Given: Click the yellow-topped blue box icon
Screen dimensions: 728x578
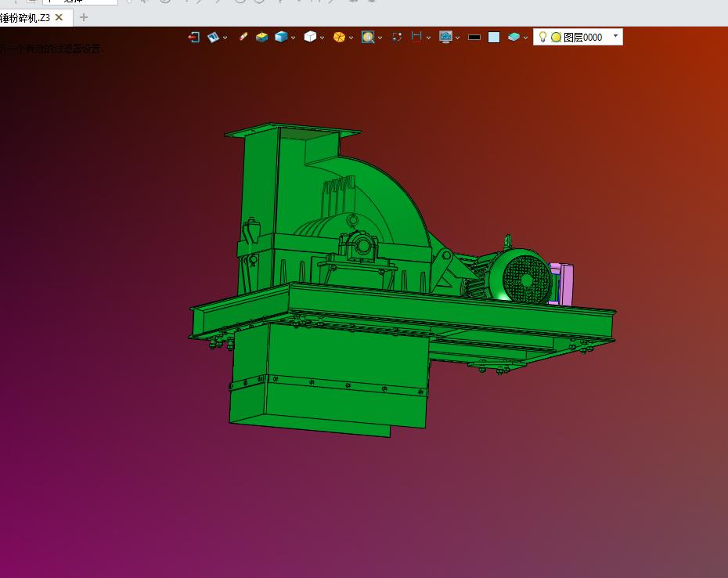Looking at the screenshot, I should tap(262, 37).
